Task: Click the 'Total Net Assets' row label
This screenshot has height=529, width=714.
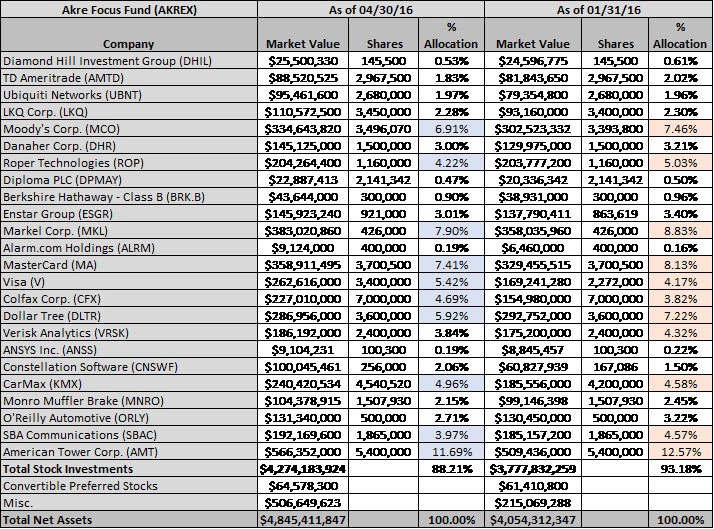Action: tap(129, 520)
